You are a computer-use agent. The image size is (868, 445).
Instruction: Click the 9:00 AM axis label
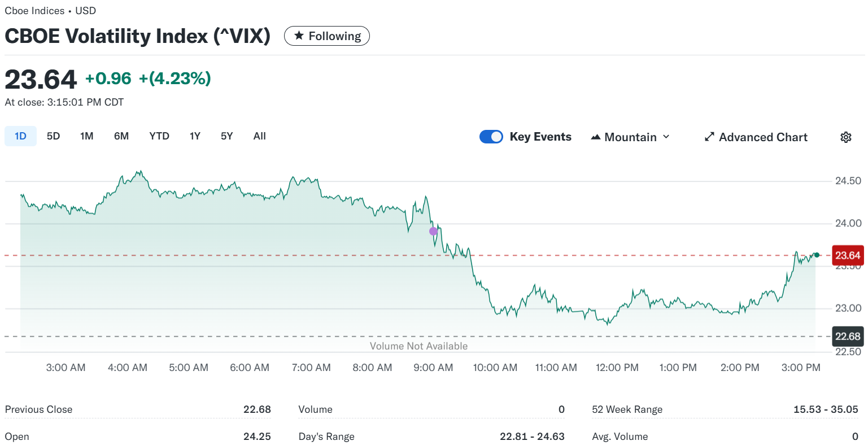[433, 368]
